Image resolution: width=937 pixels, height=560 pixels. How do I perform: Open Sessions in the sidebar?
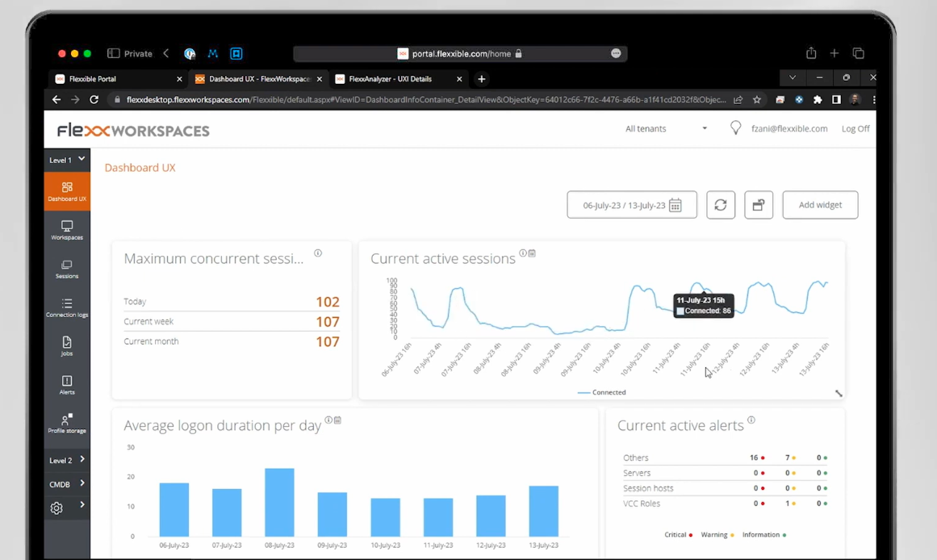[x=67, y=269]
